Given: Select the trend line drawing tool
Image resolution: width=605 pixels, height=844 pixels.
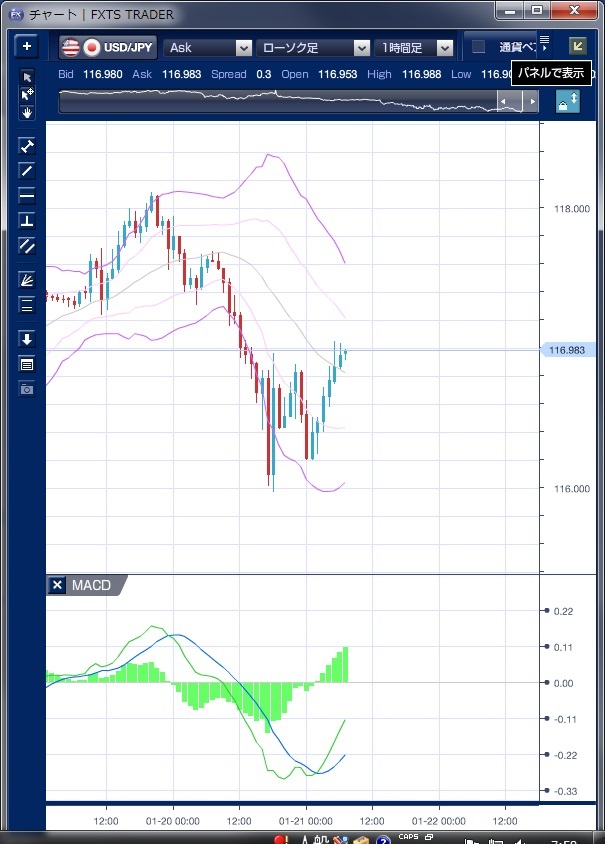Looking at the screenshot, I should point(27,170).
